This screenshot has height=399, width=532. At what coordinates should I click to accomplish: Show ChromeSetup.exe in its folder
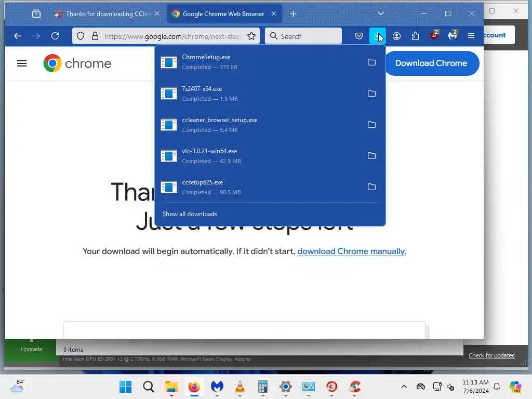click(x=371, y=62)
